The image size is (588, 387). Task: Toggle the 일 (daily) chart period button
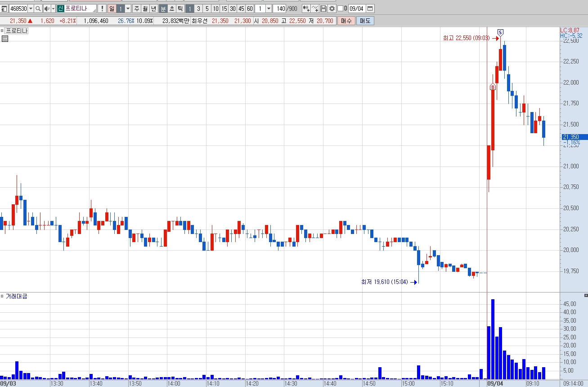112,9
